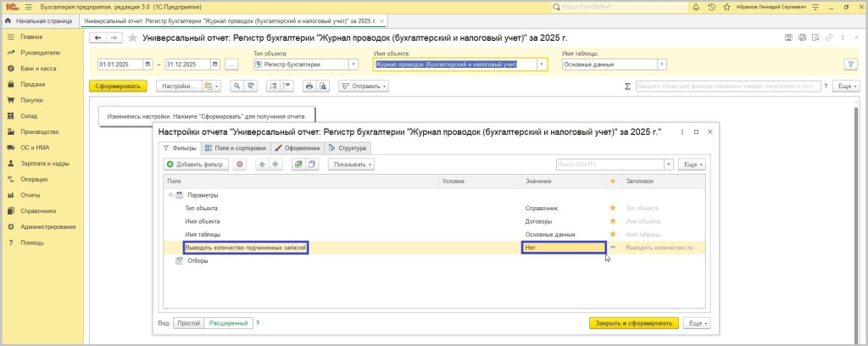Click the sum (Σ) icon

627,86
